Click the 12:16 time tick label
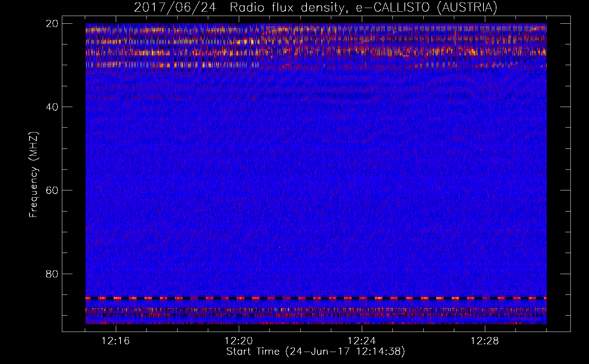The width and height of the screenshot is (589, 364). click(x=116, y=341)
